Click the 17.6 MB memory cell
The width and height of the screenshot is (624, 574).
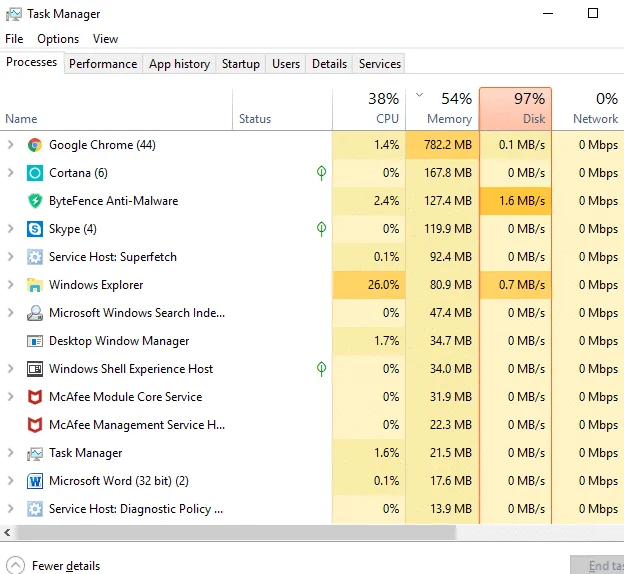443,481
